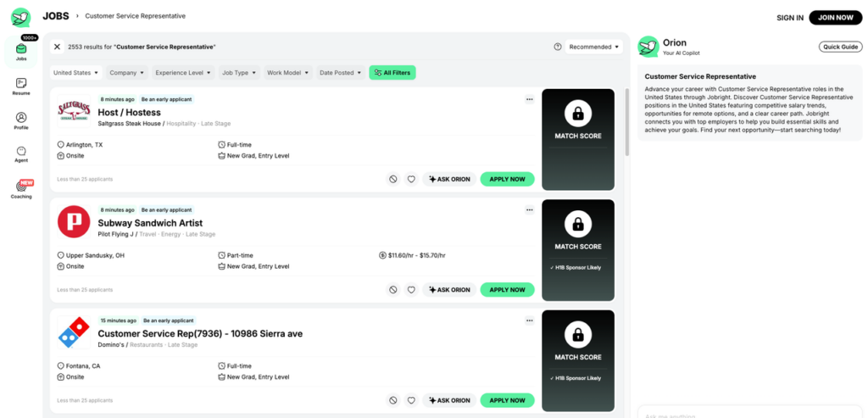The width and height of the screenshot is (868, 418).
Task: Click the Orion copilot avatar
Action: click(x=648, y=47)
